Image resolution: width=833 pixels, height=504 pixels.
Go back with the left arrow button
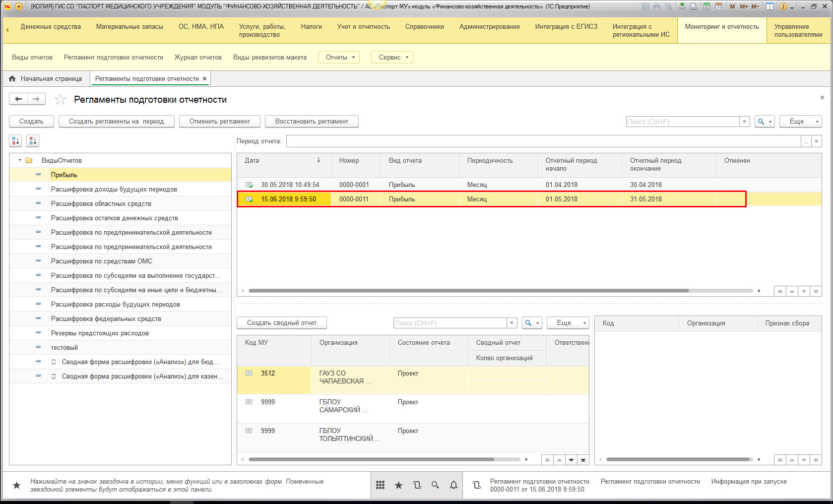(x=18, y=99)
